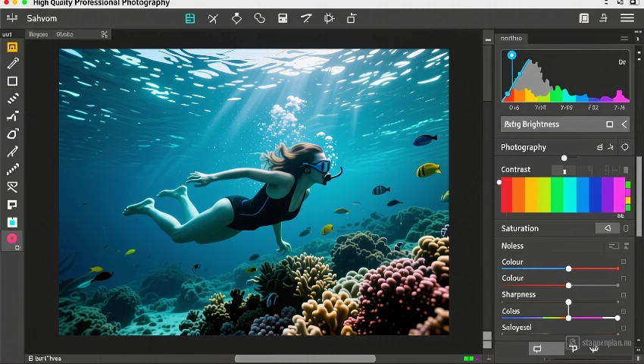Click the cyan band in Contrast spectrum
This screenshot has width=644, height=364.
click(x=570, y=195)
